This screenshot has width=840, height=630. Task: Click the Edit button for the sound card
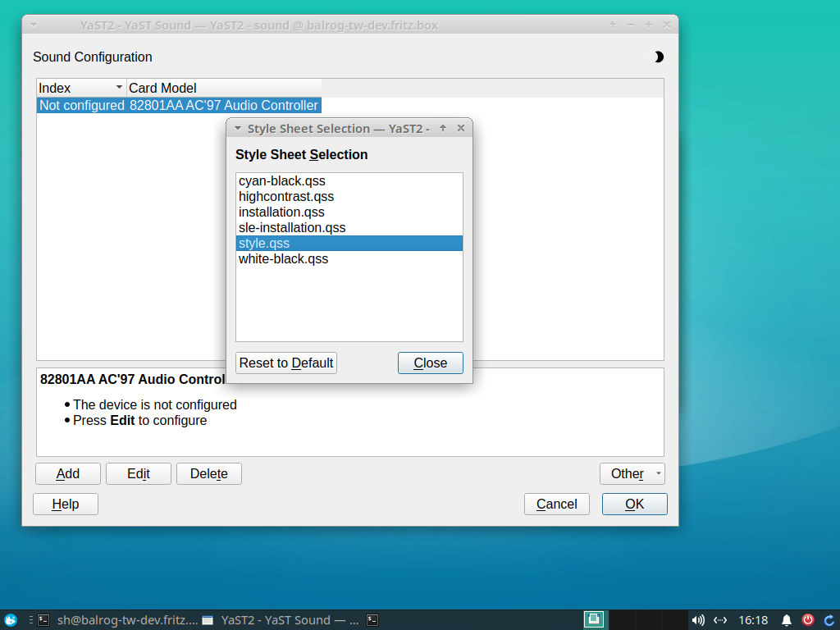[138, 473]
